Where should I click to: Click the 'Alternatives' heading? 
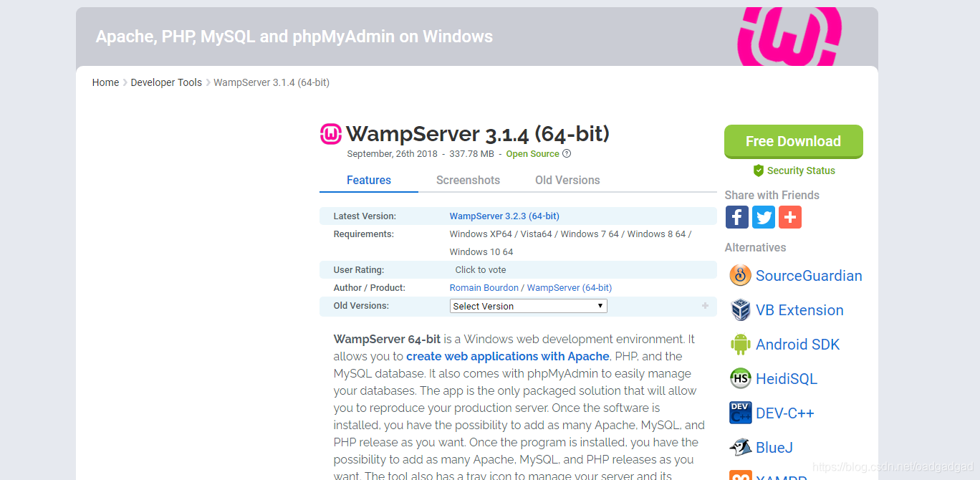755,247
